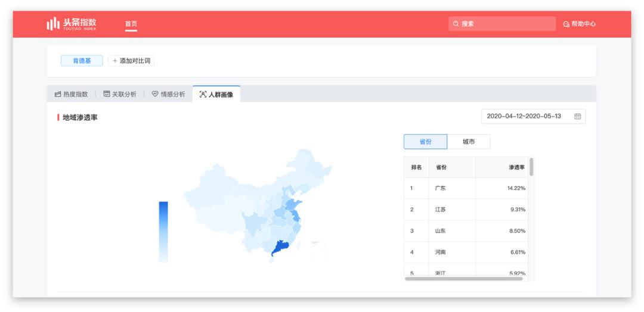Click Shandong province on the map

tap(293, 204)
